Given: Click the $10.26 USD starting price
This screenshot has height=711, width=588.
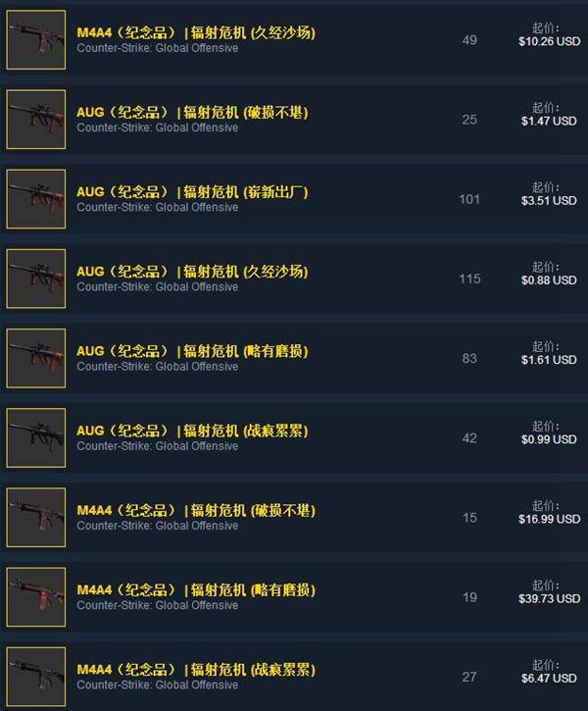Looking at the screenshot, I should click(x=550, y=41).
